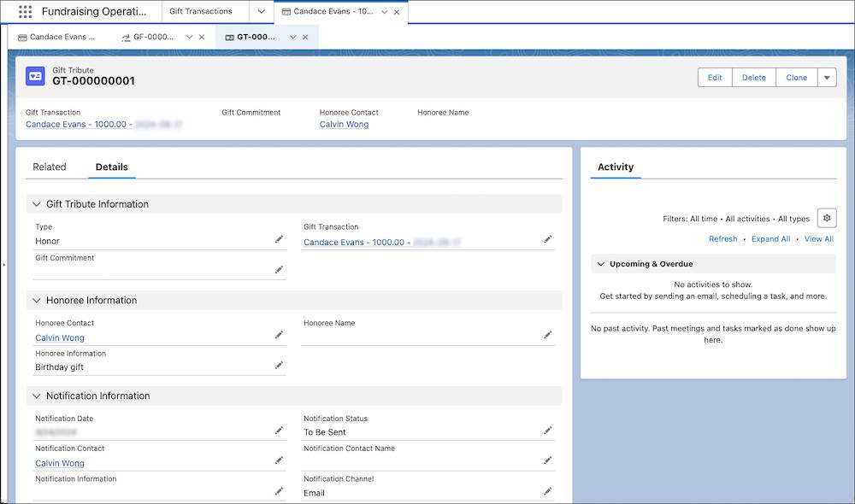Collapse the Upcoming & Overdue section
Image resolution: width=855 pixels, height=504 pixels.
tap(601, 264)
